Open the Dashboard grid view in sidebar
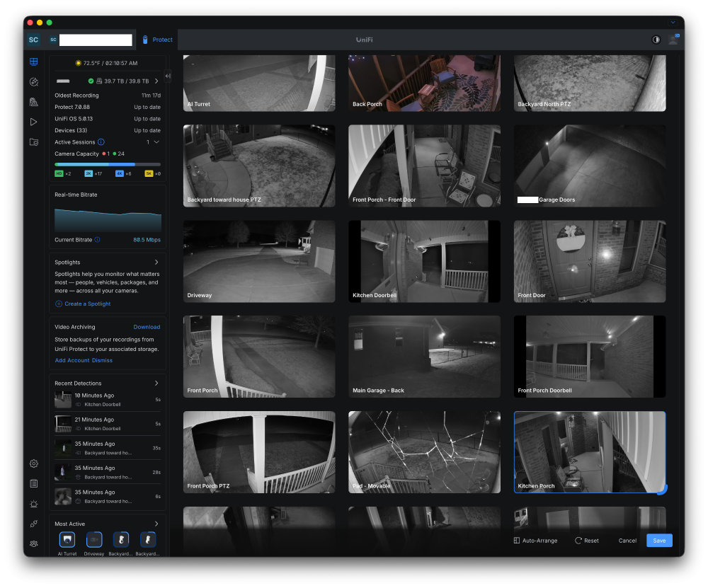708x588 pixels. [33, 62]
